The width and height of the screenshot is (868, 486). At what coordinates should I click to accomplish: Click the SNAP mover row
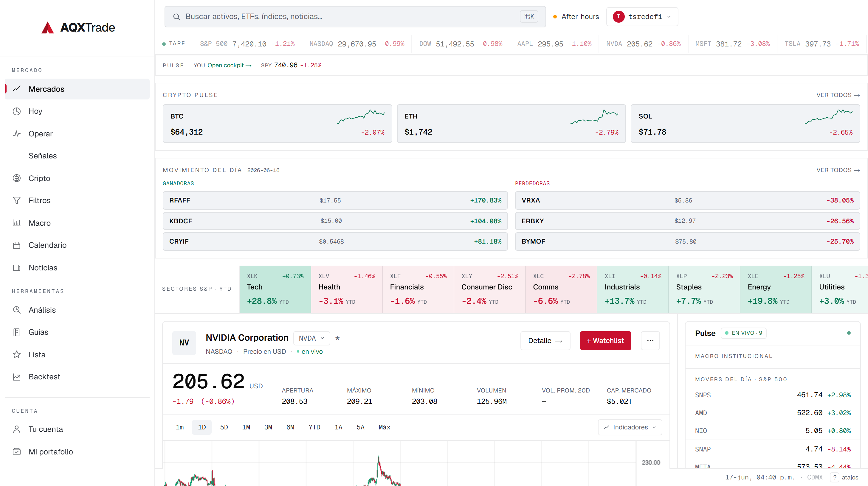[x=773, y=449]
